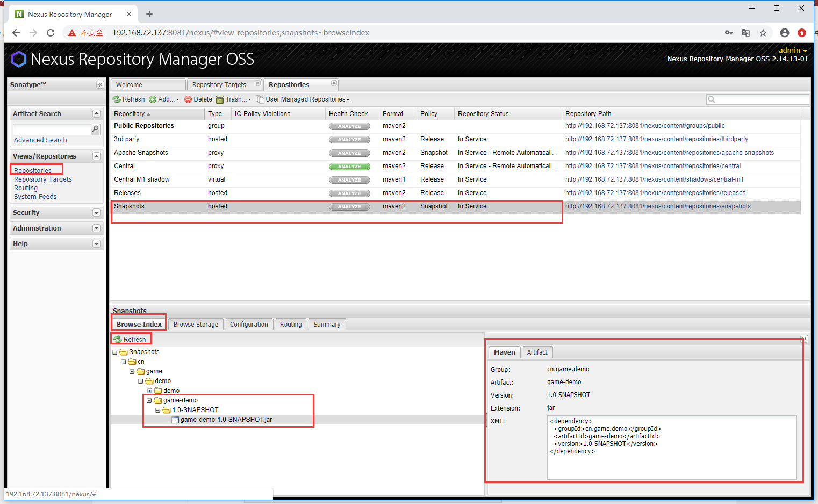The width and height of the screenshot is (818, 504).
Task: Click inside the dependency XML text box
Action: click(672, 448)
